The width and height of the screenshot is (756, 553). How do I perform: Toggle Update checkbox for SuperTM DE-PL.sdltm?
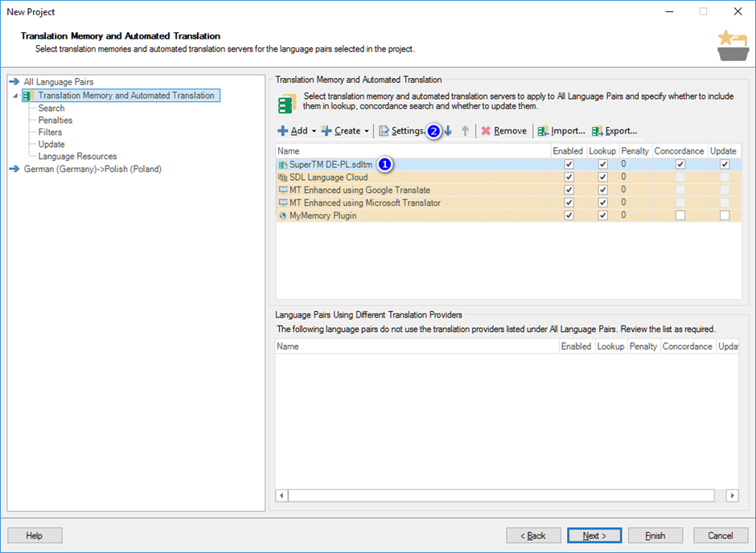coord(725,164)
